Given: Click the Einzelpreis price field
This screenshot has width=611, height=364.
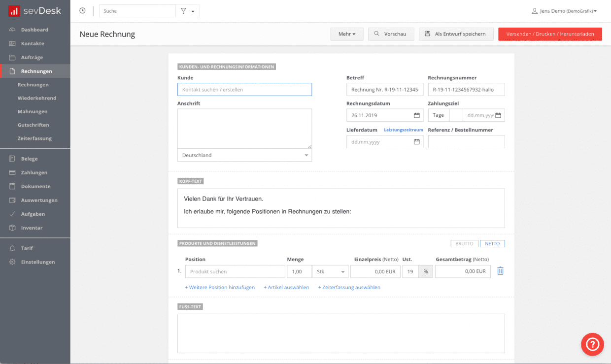Looking at the screenshot, I should (375, 271).
